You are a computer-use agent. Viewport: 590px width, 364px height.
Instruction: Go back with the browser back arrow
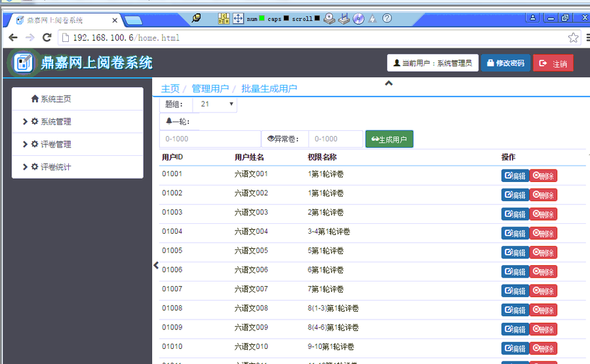(13, 37)
